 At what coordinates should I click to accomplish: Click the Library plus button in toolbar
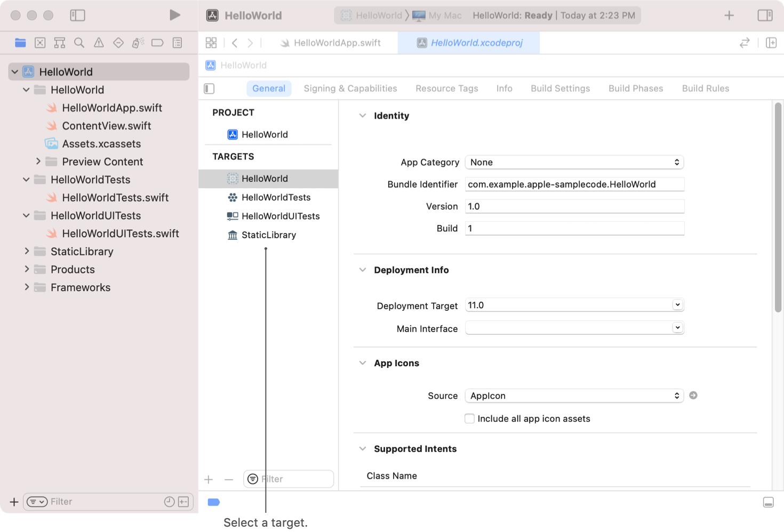[729, 15]
